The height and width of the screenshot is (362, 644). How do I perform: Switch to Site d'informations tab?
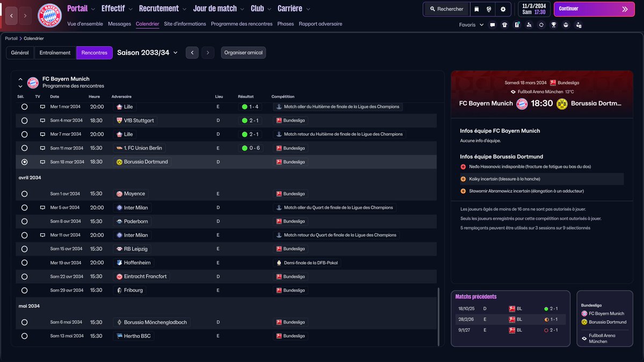point(185,24)
